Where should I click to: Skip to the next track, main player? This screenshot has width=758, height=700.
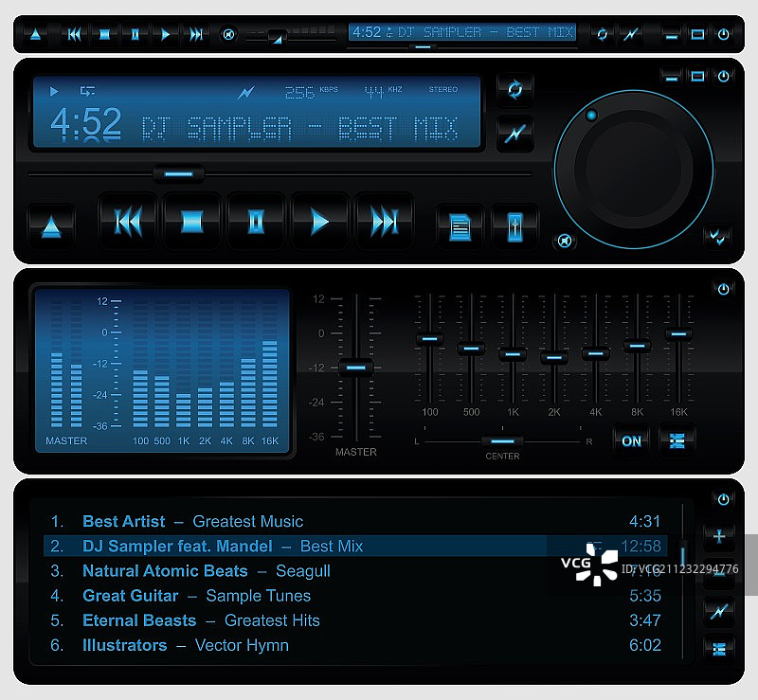tap(384, 222)
